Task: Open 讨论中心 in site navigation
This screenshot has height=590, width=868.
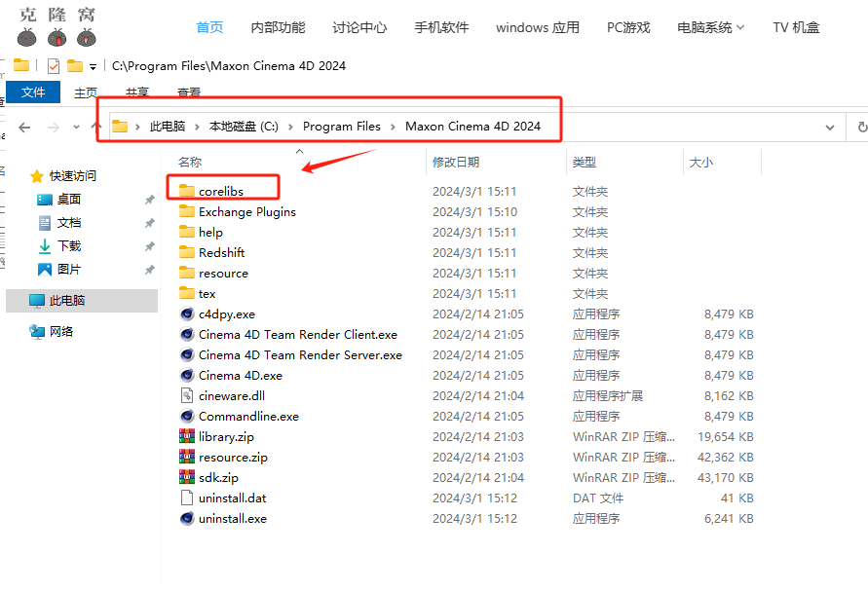Action: [x=359, y=27]
